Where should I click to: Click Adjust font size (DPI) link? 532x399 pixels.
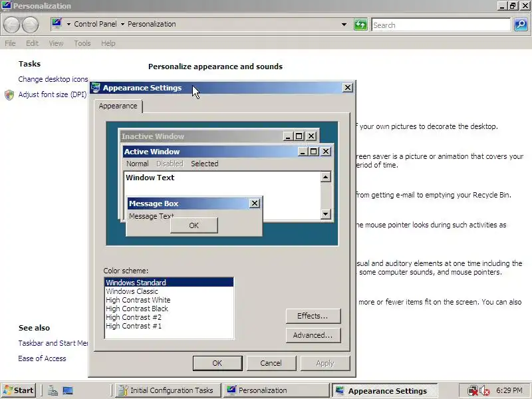pyautogui.click(x=53, y=94)
